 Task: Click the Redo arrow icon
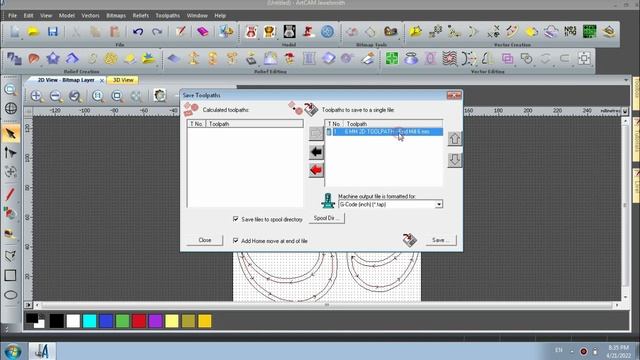[157, 32]
